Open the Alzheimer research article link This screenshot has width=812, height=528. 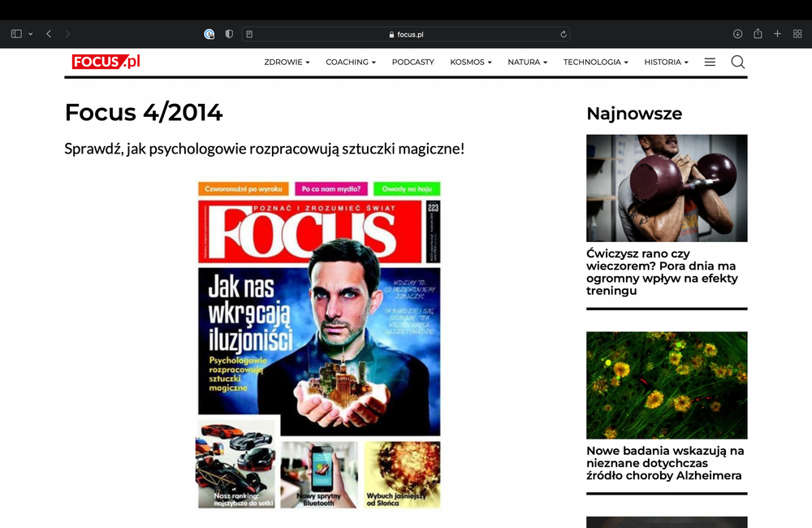(667, 463)
